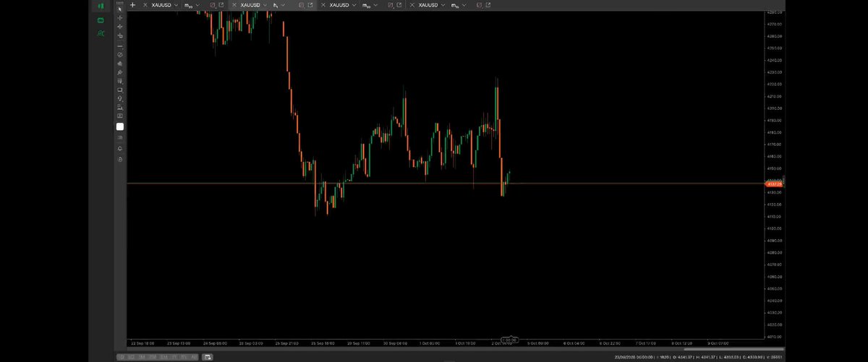Close the fourth XAUUSD m15 tab
Viewport: 868px width, 362px height.
(412, 5)
